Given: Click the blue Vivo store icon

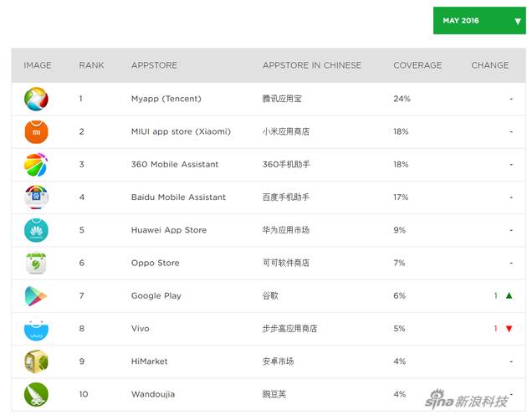Looking at the screenshot, I should [36, 329].
